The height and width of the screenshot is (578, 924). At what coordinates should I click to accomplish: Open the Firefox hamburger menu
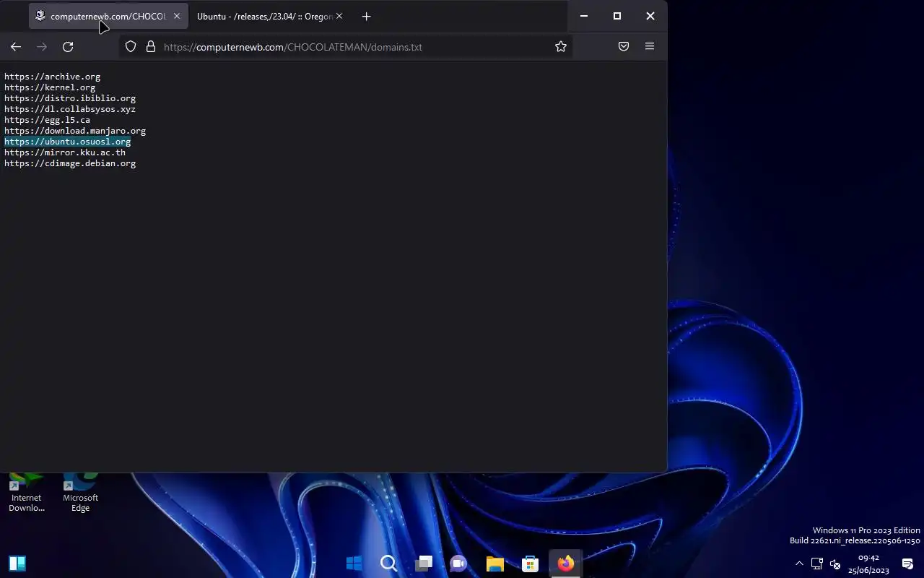click(650, 46)
